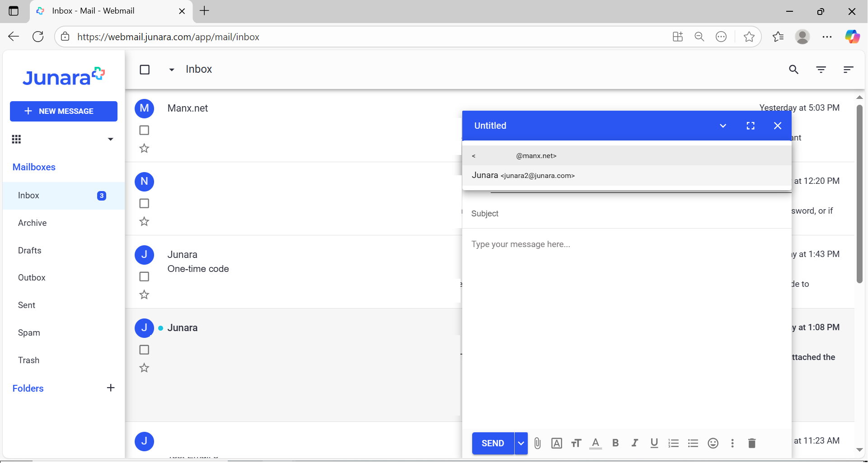Search mail using the magnifier icon

(794, 70)
